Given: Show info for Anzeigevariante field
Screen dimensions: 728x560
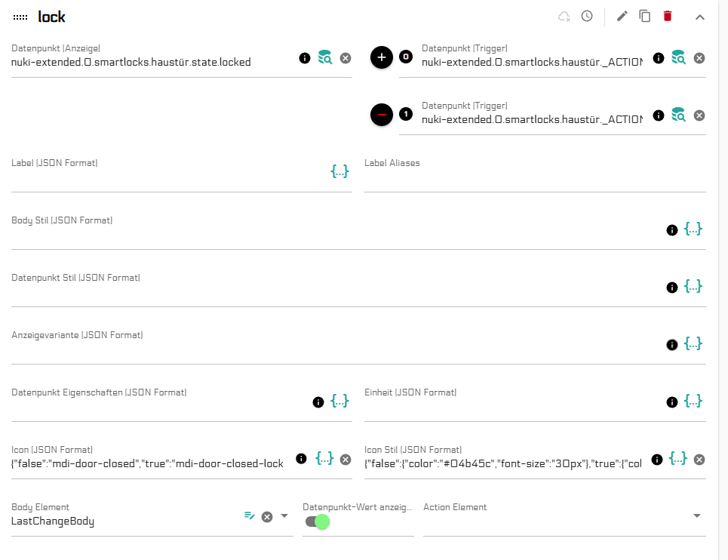Looking at the screenshot, I should click(x=671, y=344).
